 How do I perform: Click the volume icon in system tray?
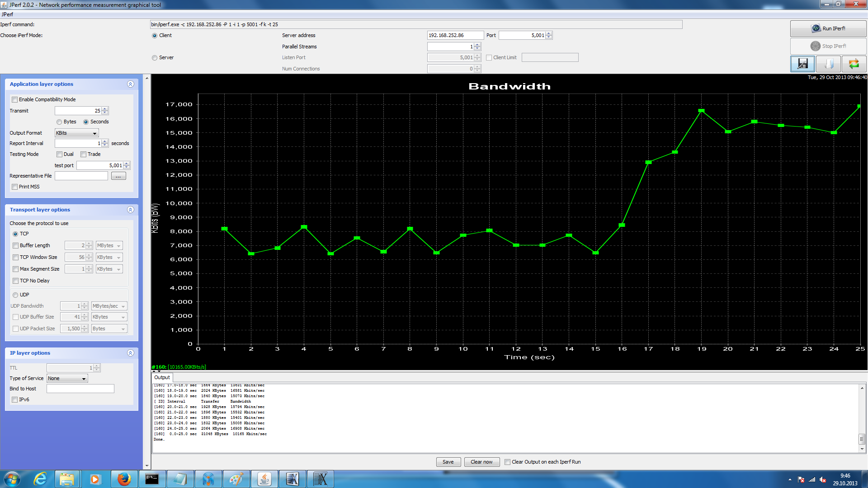823,480
